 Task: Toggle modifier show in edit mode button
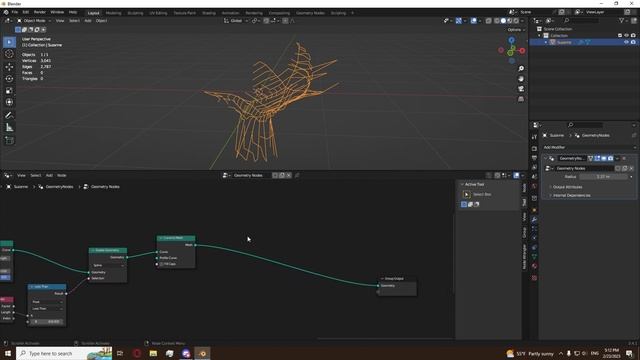click(x=597, y=158)
